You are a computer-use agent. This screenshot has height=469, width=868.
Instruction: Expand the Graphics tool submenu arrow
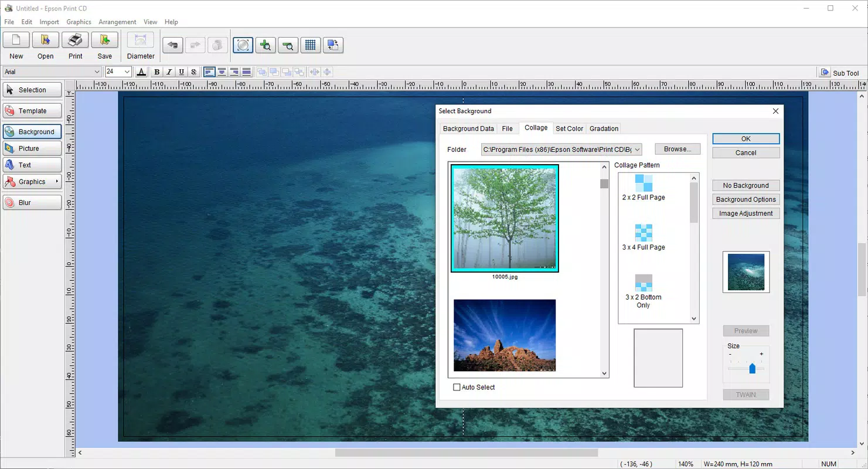(x=57, y=182)
